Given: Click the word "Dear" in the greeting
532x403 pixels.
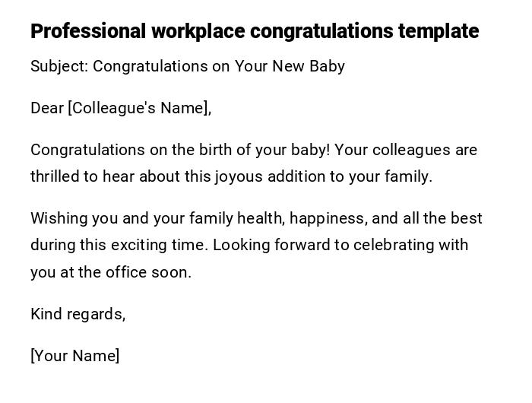Looking at the screenshot, I should click(x=47, y=108).
